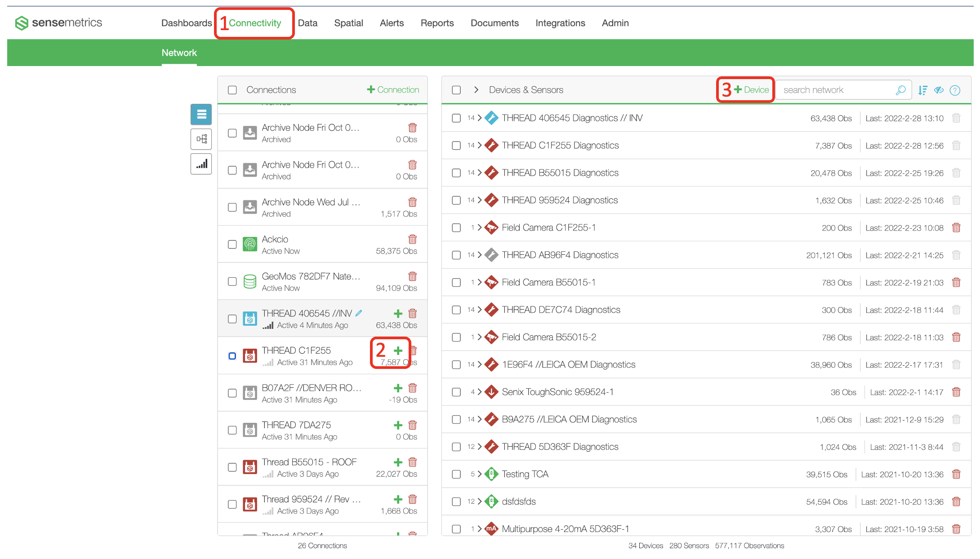
Task: Delete Field Camera B55015-1 device
Action: (x=956, y=283)
